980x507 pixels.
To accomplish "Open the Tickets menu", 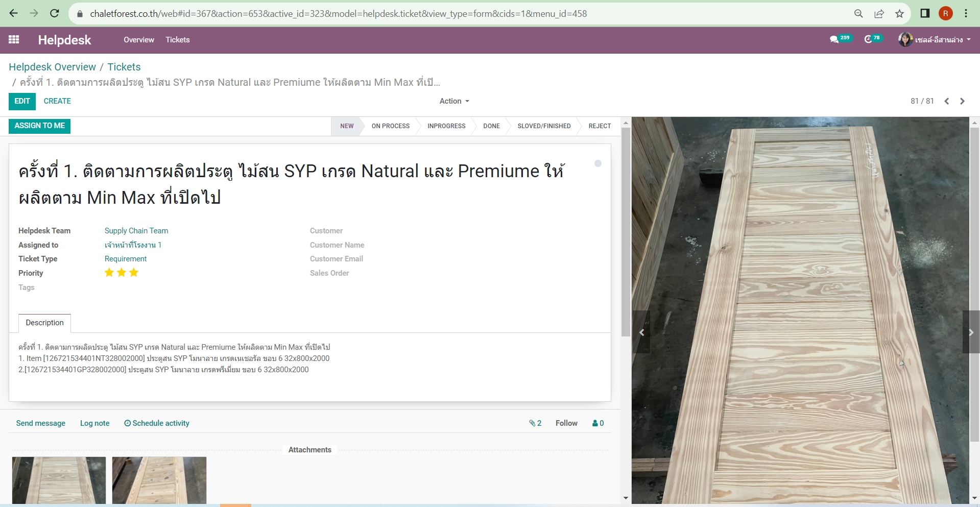I will (x=177, y=40).
